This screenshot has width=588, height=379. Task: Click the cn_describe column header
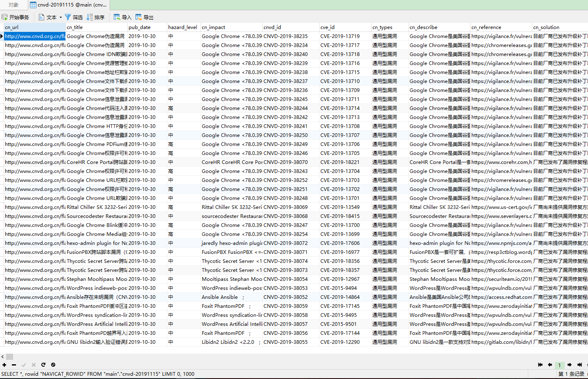click(439, 27)
